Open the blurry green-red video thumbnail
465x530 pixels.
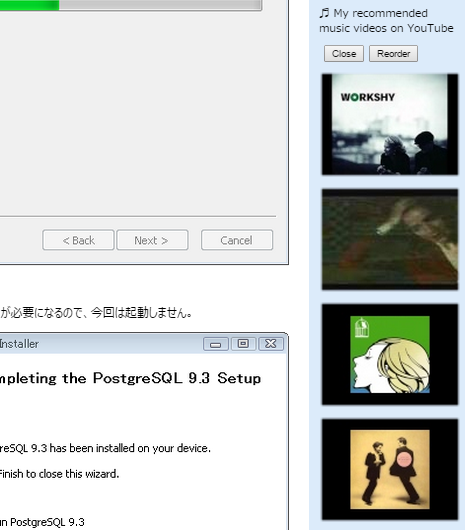pos(390,239)
